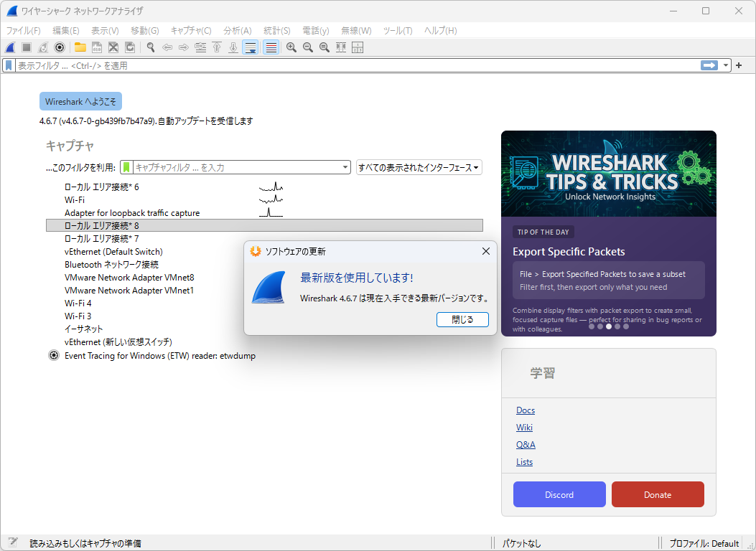
Task: Zoom out the main window text
Action: pos(307,47)
